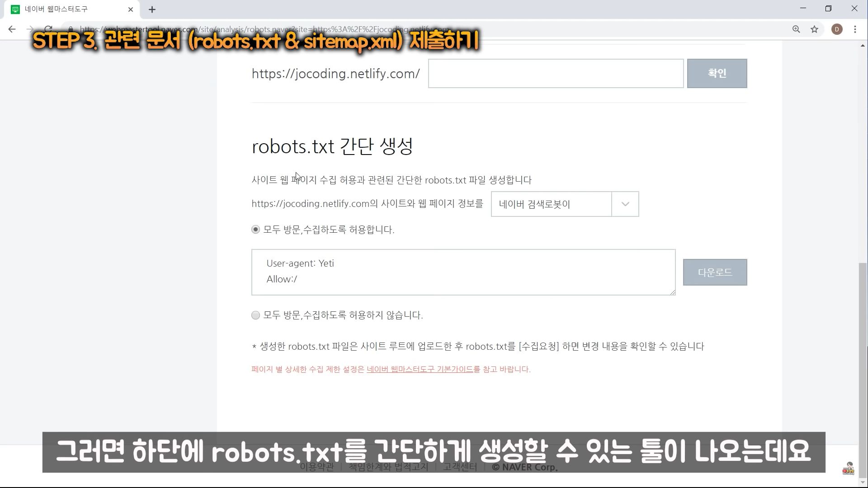Click the 다운로드 button
868x488 pixels.
tap(715, 272)
